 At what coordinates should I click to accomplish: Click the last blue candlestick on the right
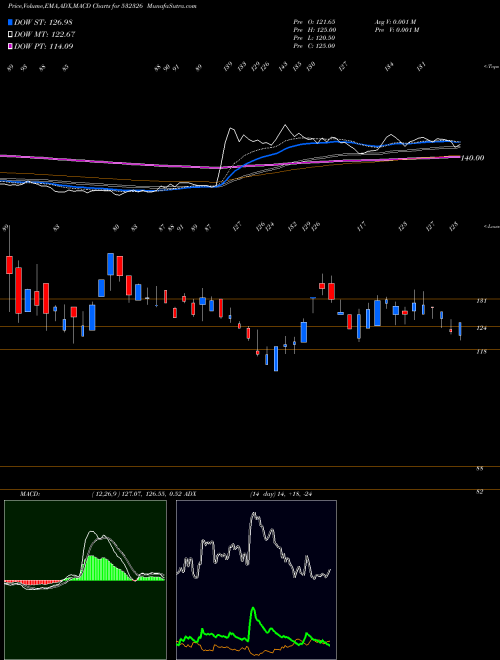tap(460, 329)
